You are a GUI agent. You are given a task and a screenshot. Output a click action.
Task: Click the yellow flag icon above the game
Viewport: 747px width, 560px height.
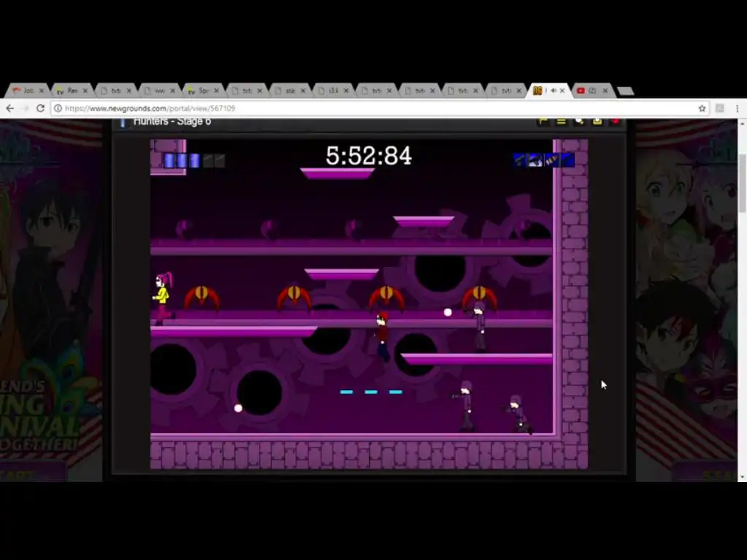(543, 122)
